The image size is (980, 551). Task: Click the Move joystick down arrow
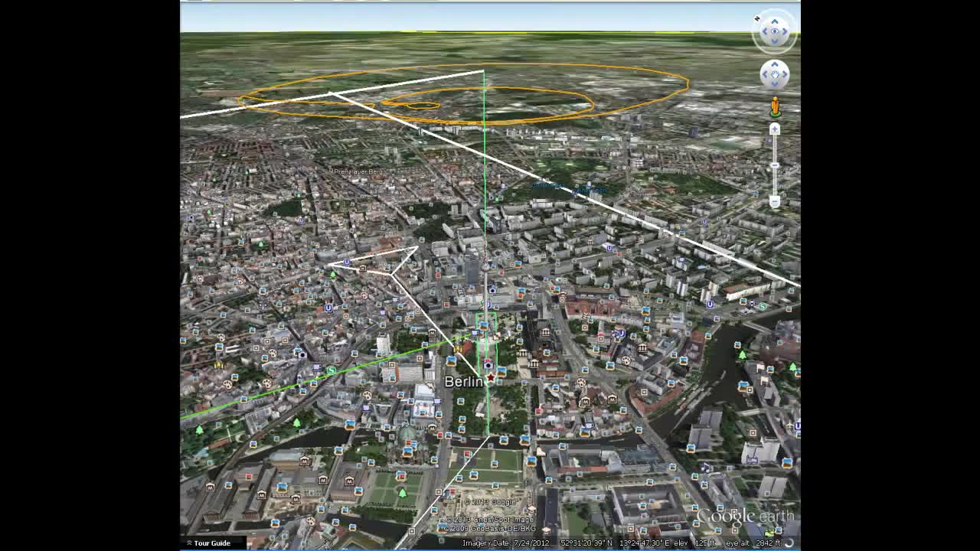(x=775, y=84)
